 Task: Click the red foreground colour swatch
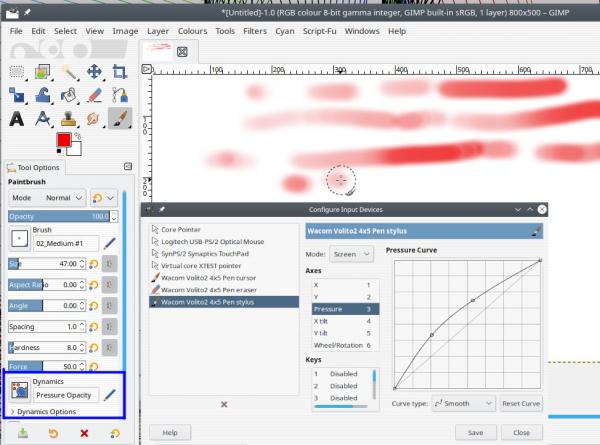click(x=64, y=140)
